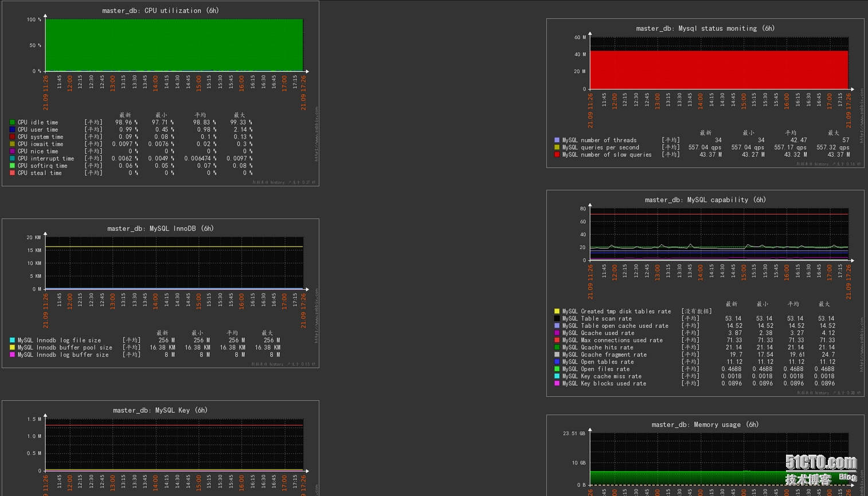The image size is (868, 496).
Task: Click the MySQL Innodb log file size icon
Action: pos(12,340)
